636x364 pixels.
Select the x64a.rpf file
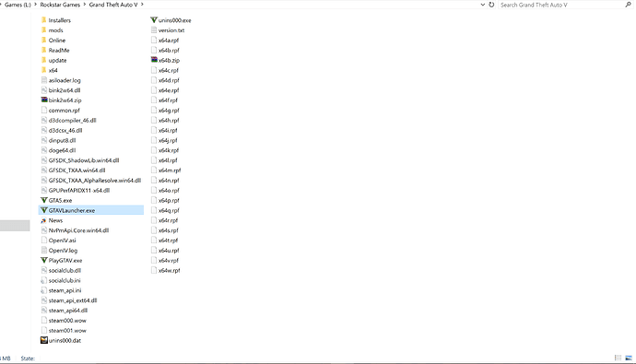[169, 41]
